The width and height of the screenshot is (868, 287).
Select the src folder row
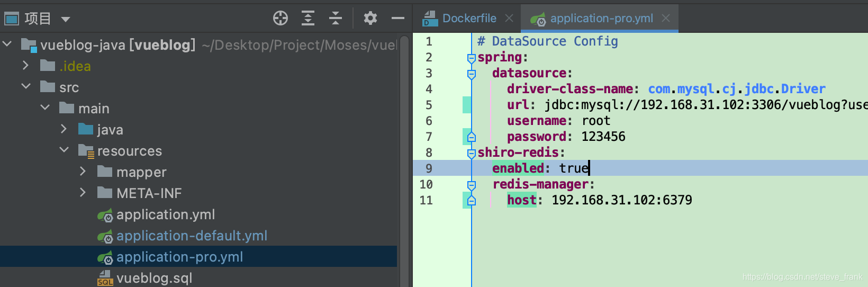(x=198, y=87)
